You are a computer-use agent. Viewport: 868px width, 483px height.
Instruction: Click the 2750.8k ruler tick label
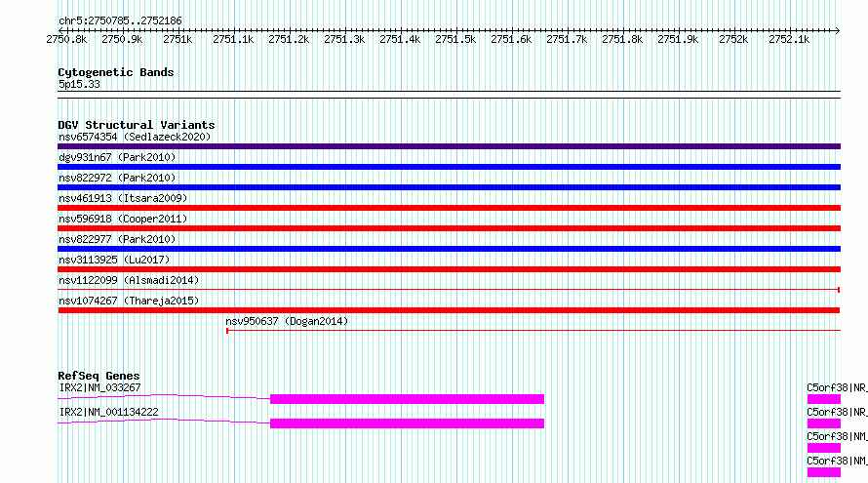point(66,39)
